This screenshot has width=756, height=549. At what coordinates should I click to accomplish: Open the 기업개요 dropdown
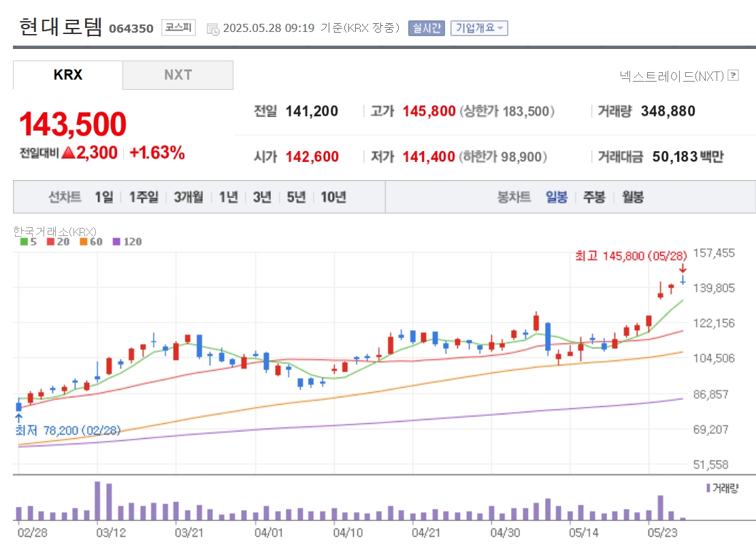coord(479,28)
